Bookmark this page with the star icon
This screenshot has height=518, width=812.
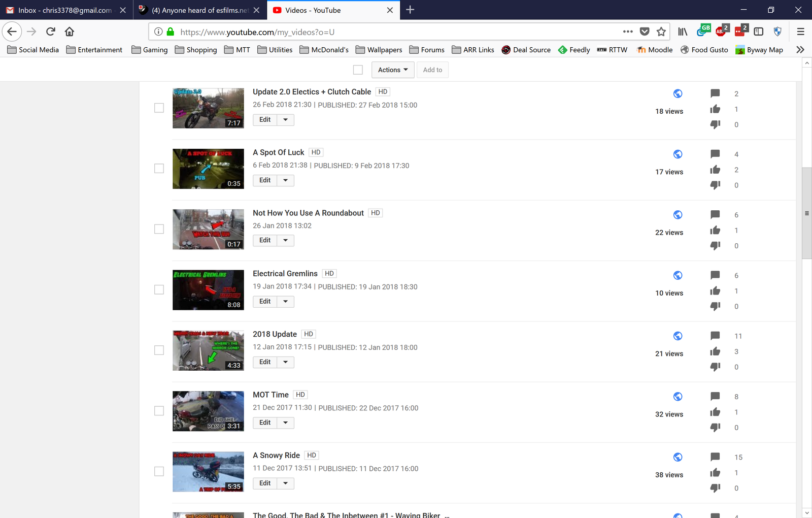[661, 31]
